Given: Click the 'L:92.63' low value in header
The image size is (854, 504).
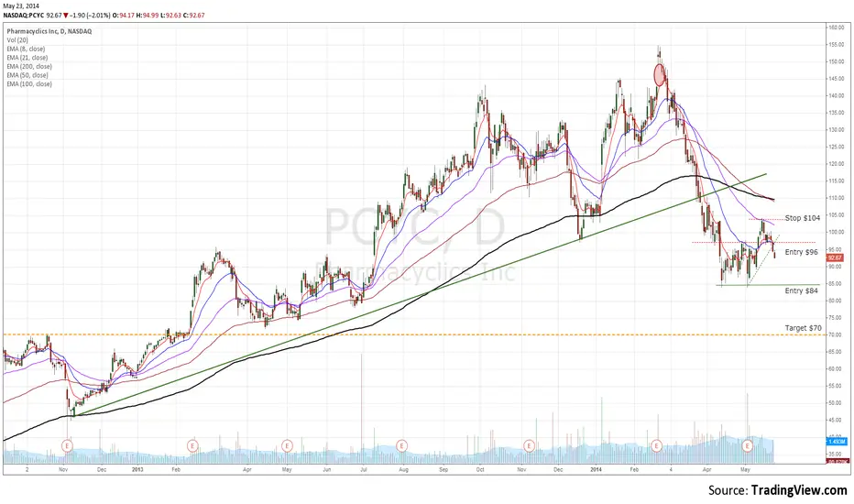Looking at the screenshot, I should [x=170, y=16].
